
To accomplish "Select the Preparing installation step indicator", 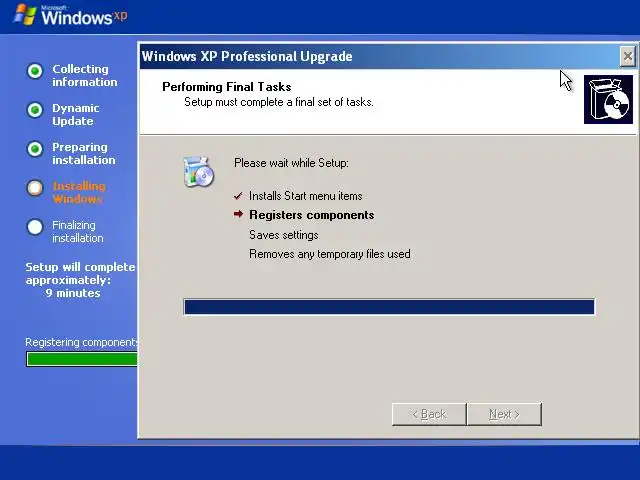I will tap(35, 149).
